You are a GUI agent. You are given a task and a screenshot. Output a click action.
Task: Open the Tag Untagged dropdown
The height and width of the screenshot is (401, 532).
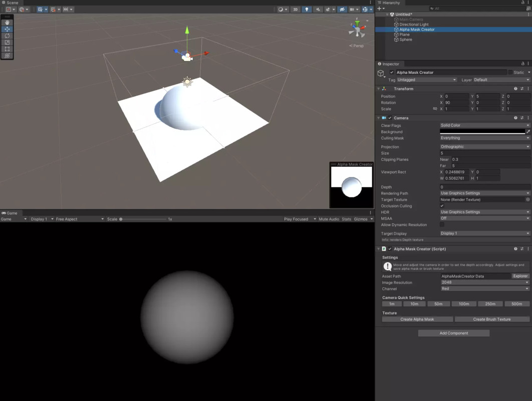[426, 80]
